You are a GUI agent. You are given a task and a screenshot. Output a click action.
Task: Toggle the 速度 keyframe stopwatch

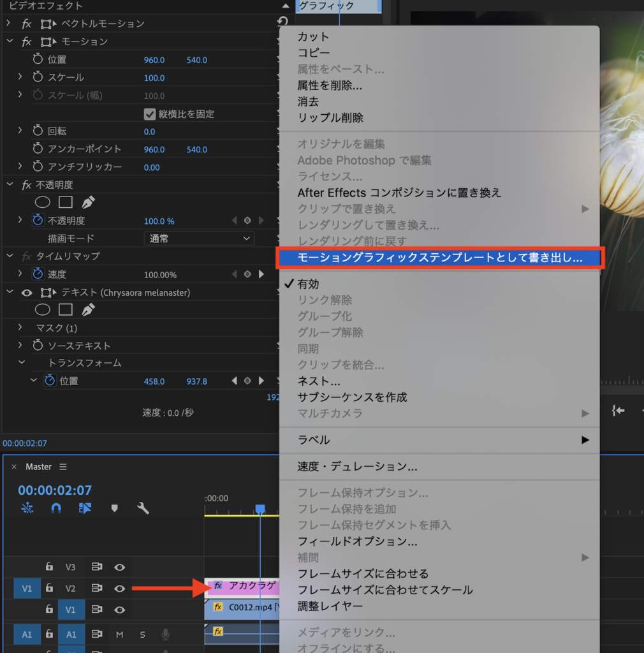point(38,274)
